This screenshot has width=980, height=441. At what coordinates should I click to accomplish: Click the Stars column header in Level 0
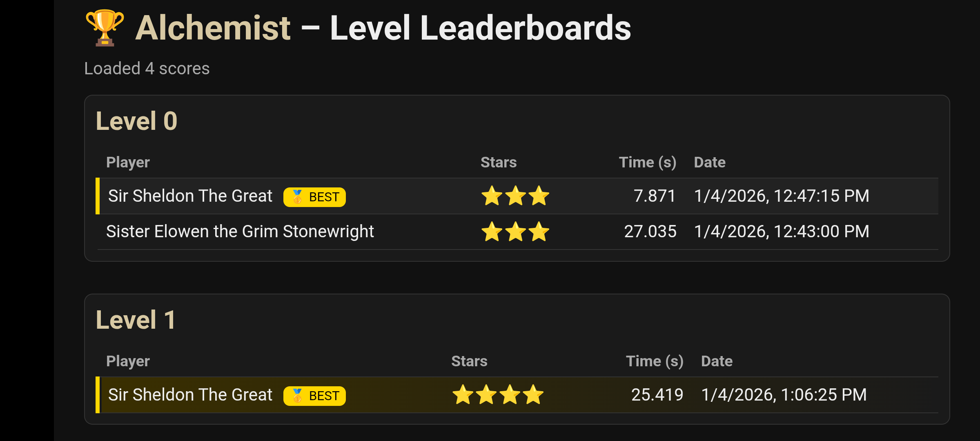499,163
